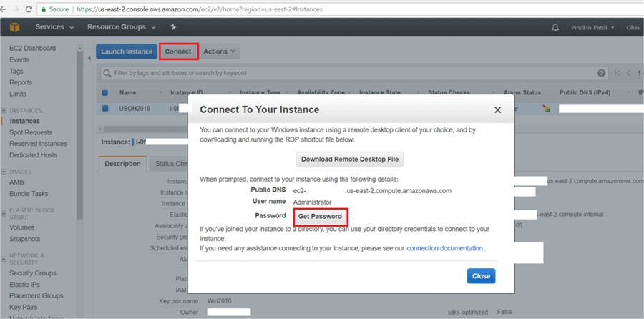Open Dedicated Hosts in sidebar

(33, 155)
